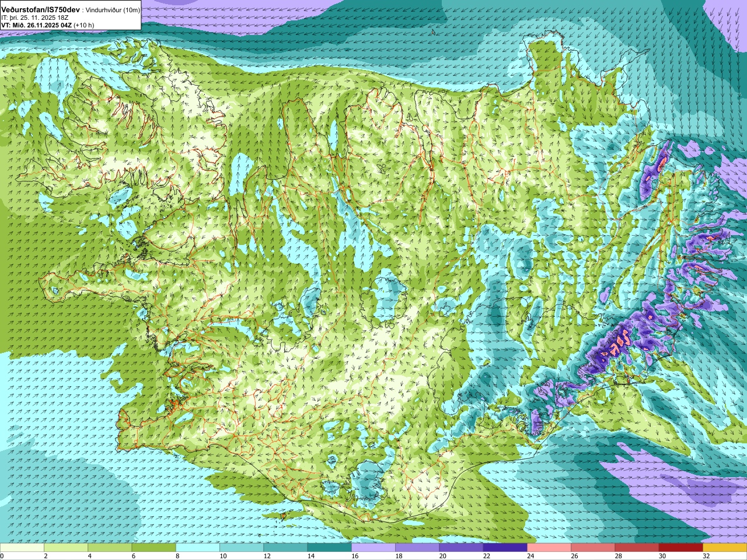The image size is (747, 560).
Task: Click the dark teal 14–16 legend swatch
Action: click(330, 548)
